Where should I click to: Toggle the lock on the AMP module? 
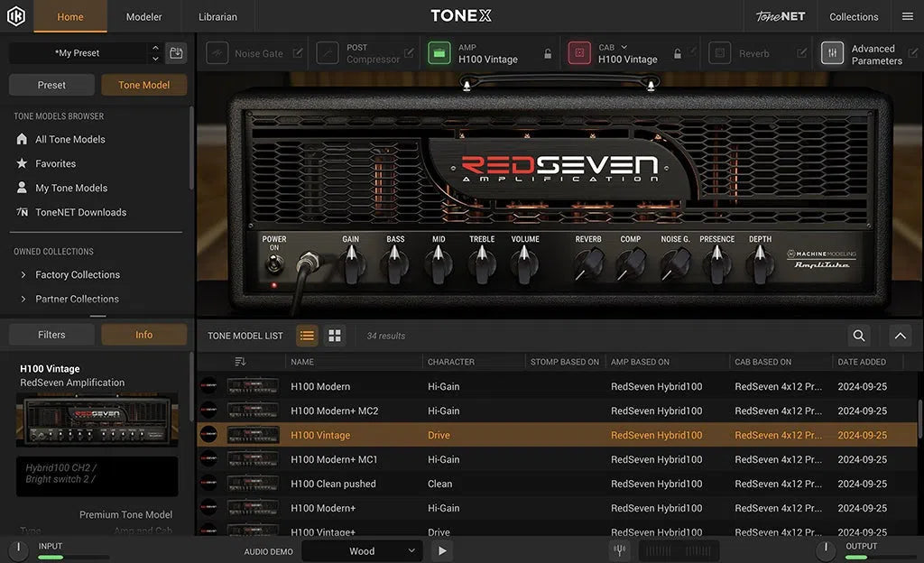[x=548, y=53]
